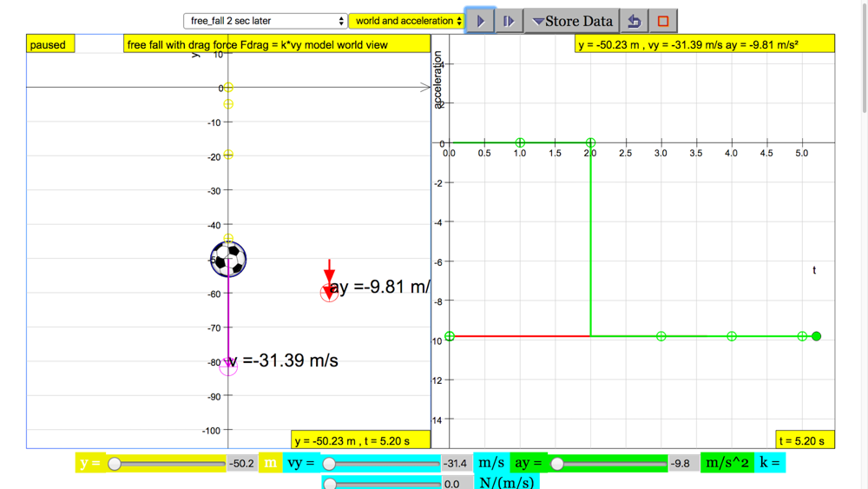Viewport: 868px width, 489px height.
Task: Click green data marker at t=1.0
Action: (520, 143)
